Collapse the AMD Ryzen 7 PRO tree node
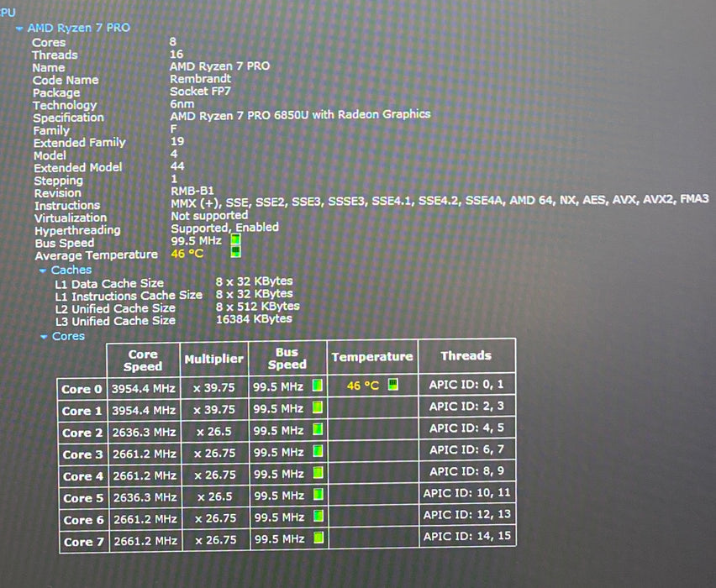Image resolution: width=716 pixels, height=588 pixels. [x=19, y=29]
